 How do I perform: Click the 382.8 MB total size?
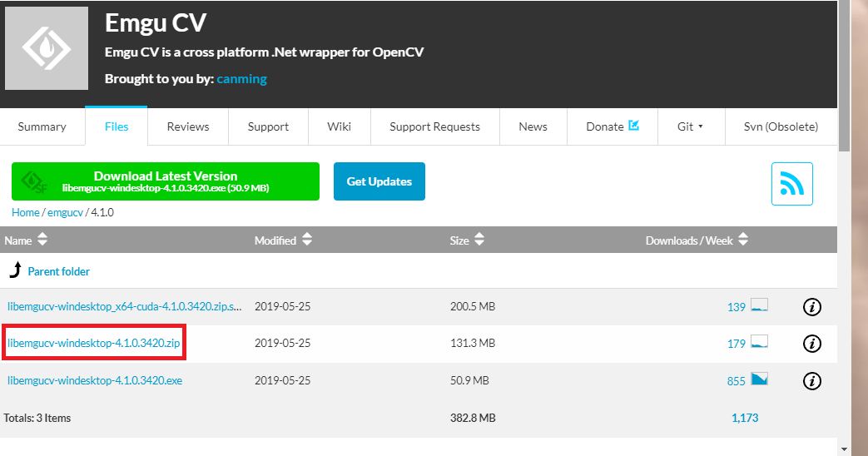473,418
